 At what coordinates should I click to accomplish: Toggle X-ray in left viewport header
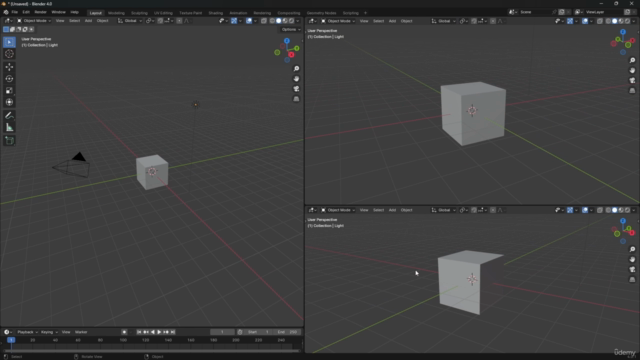coord(264,21)
